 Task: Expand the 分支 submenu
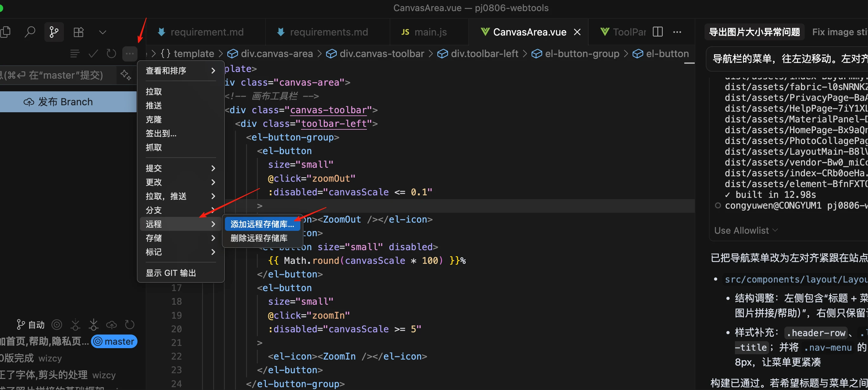pos(181,210)
